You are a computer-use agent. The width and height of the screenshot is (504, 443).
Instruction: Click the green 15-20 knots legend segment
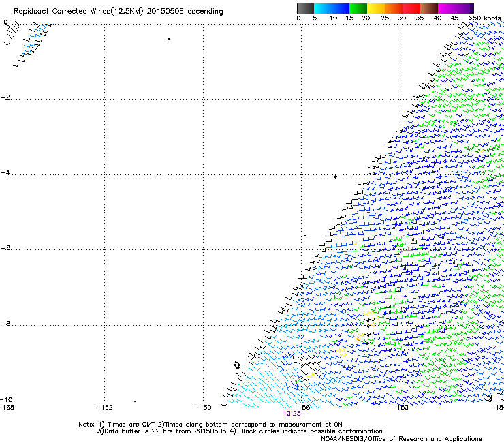point(358,8)
